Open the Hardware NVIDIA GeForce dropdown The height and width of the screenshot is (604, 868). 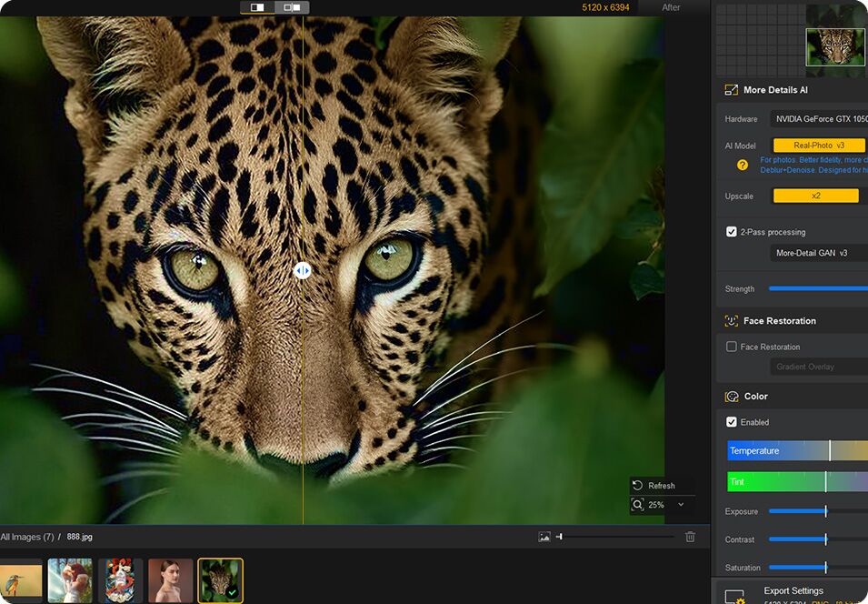[x=818, y=119]
